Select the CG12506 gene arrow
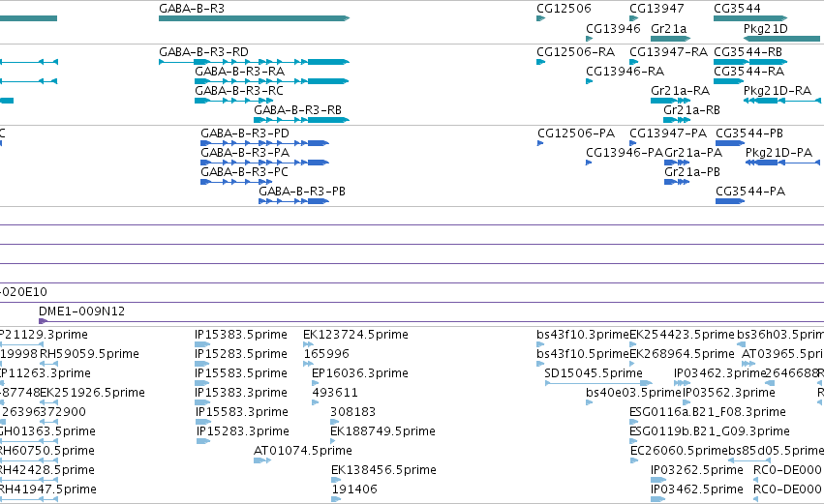824x504 pixels. (540, 18)
